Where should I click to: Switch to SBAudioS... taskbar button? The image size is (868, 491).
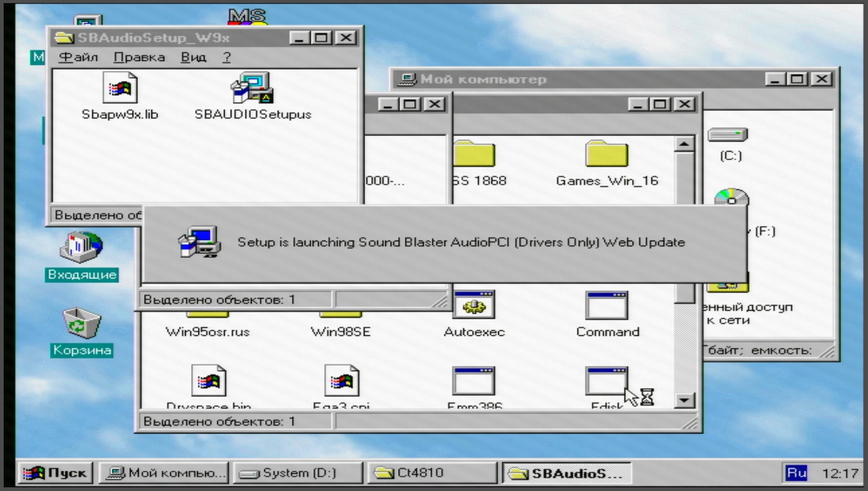tap(567, 473)
